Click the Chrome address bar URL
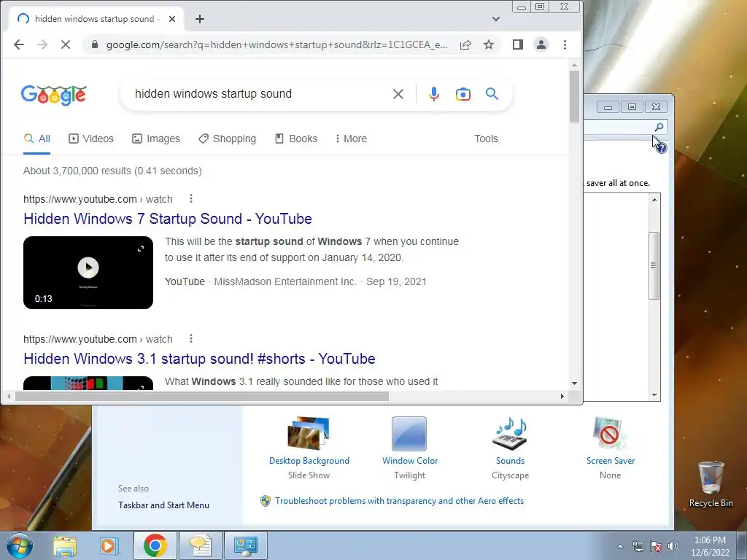 click(276, 44)
